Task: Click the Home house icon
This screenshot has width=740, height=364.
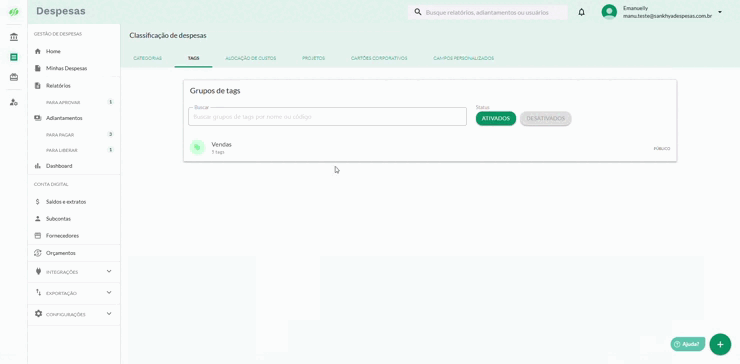Action: (x=38, y=51)
